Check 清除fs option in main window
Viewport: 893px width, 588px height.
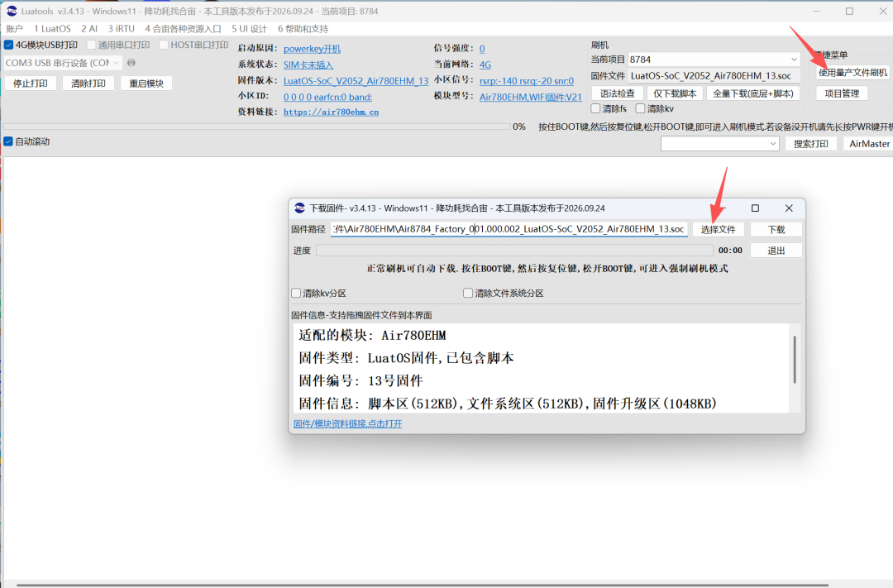coord(595,108)
